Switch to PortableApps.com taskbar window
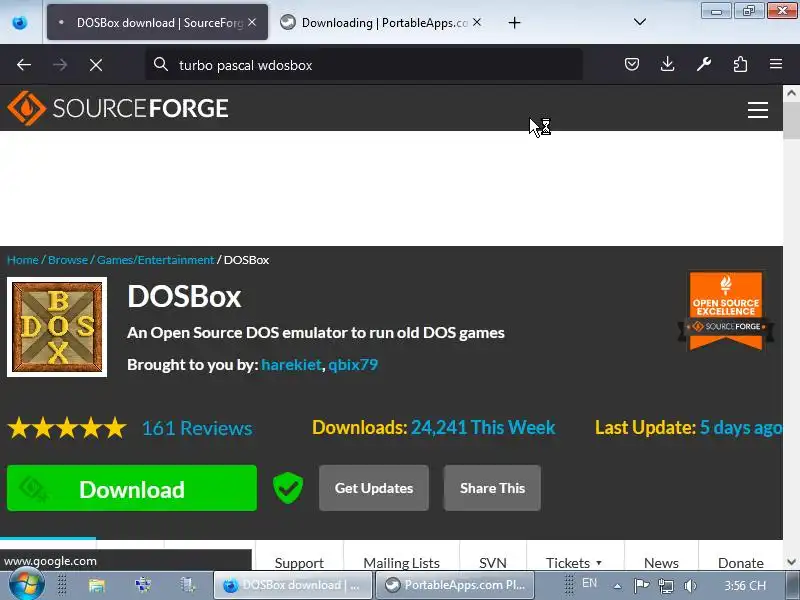800x600 pixels. tap(455, 585)
